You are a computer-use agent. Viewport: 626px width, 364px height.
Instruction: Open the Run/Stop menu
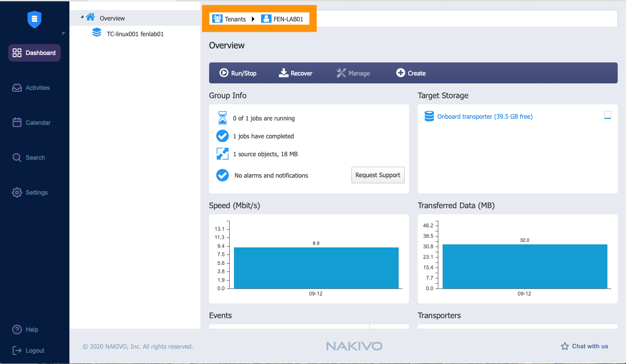coord(238,73)
